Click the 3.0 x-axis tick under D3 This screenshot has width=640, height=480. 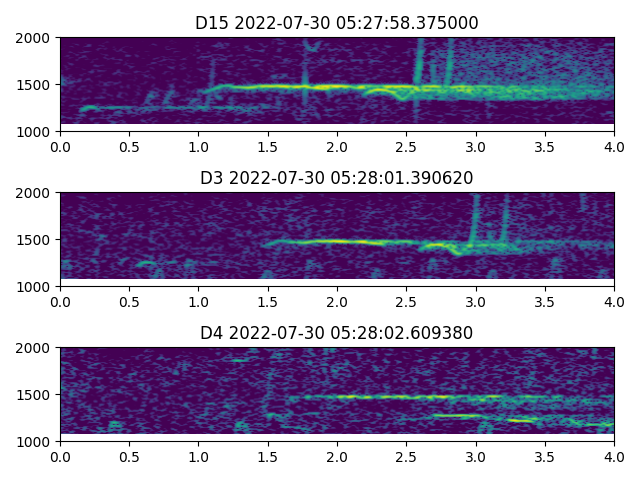(476, 302)
